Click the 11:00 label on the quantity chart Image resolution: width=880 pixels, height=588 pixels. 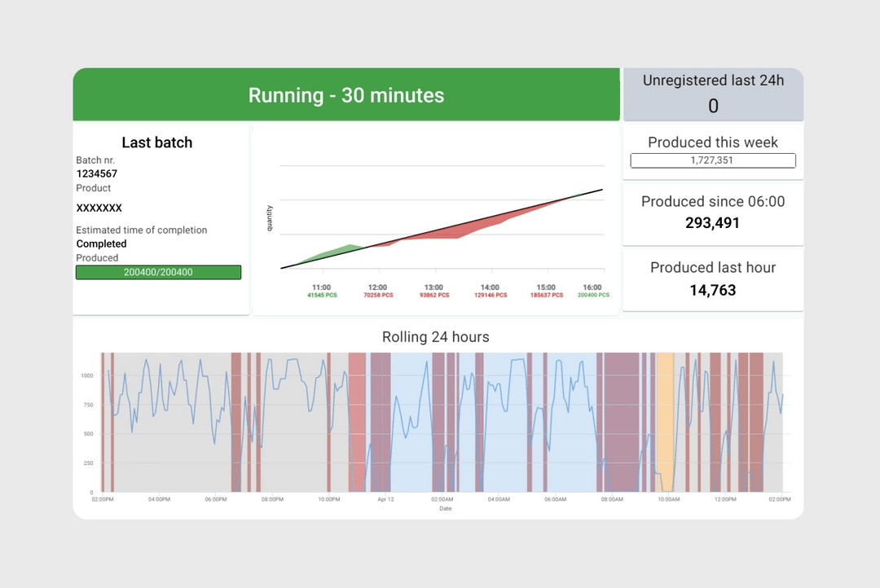(323, 287)
